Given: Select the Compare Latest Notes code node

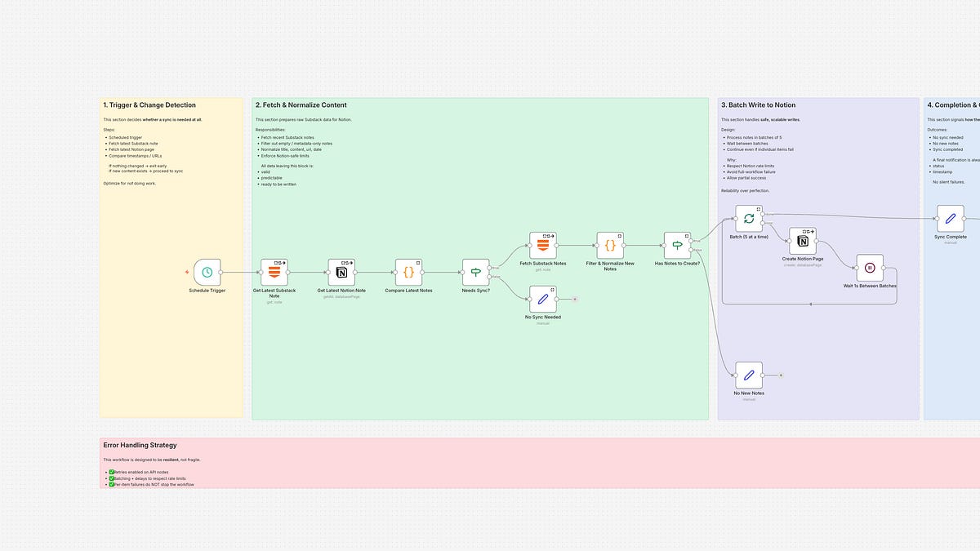Looking at the screenshot, I should pos(408,273).
